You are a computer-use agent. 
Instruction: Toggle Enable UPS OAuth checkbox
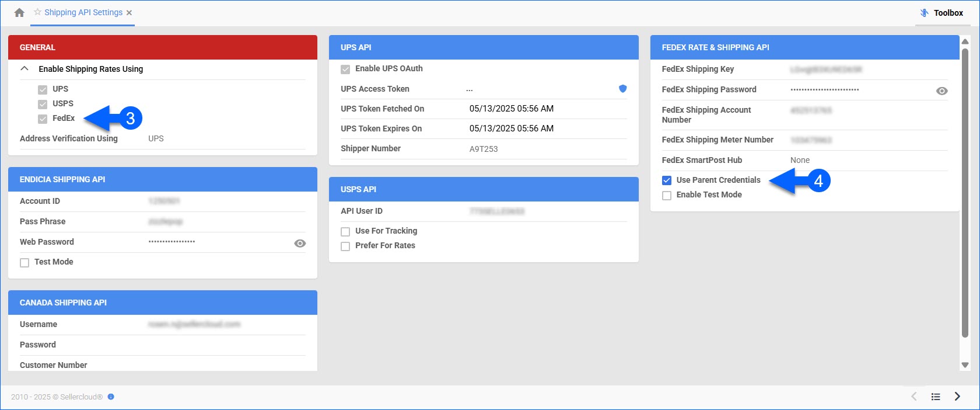pyautogui.click(x=345, y=69)
